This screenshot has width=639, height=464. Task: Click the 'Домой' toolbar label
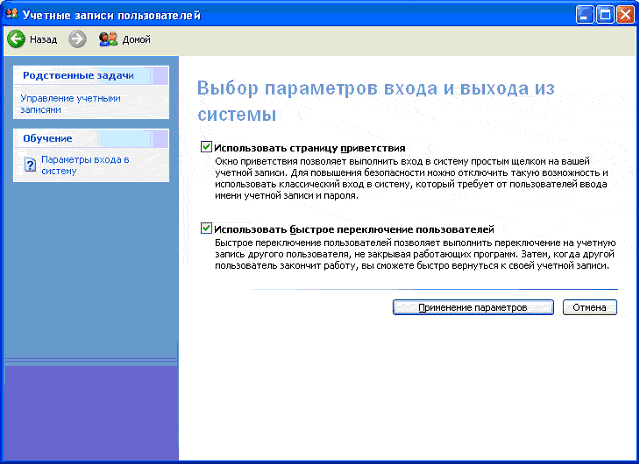[x=137, y=40]
